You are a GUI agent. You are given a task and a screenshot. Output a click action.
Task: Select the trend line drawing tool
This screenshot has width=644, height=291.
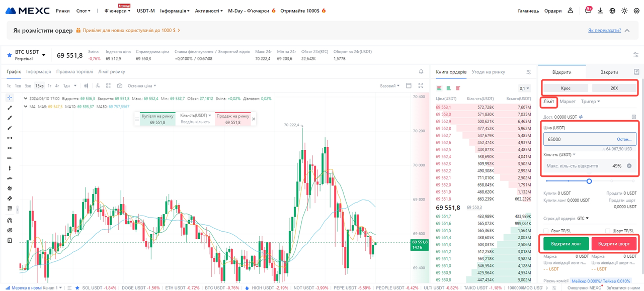tap(10, 107)
